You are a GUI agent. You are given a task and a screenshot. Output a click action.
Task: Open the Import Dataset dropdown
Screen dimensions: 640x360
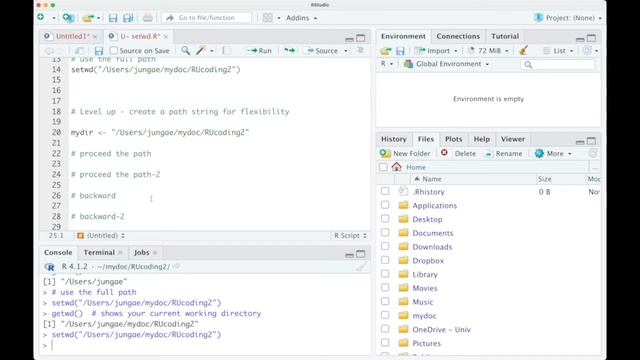tap(437, 51)
